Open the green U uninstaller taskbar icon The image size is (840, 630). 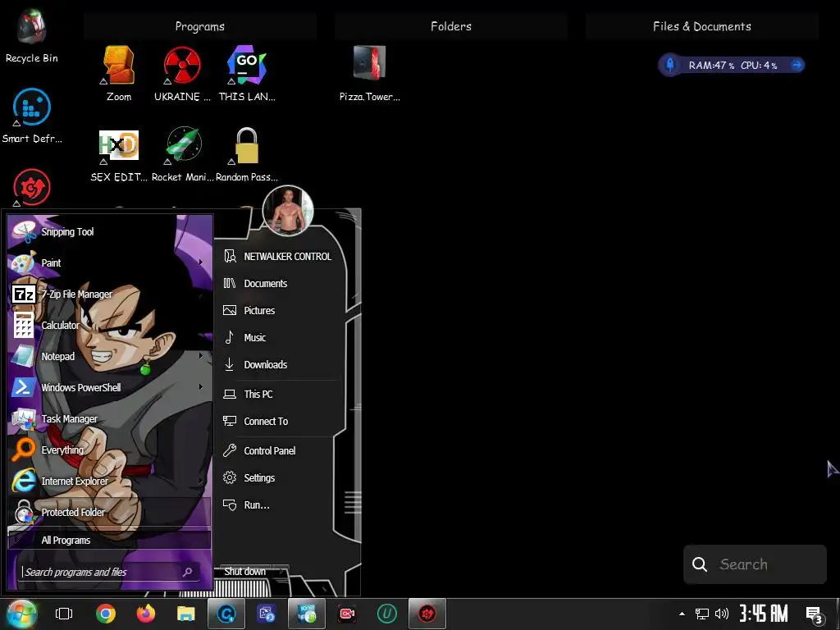tap(387, 614)
